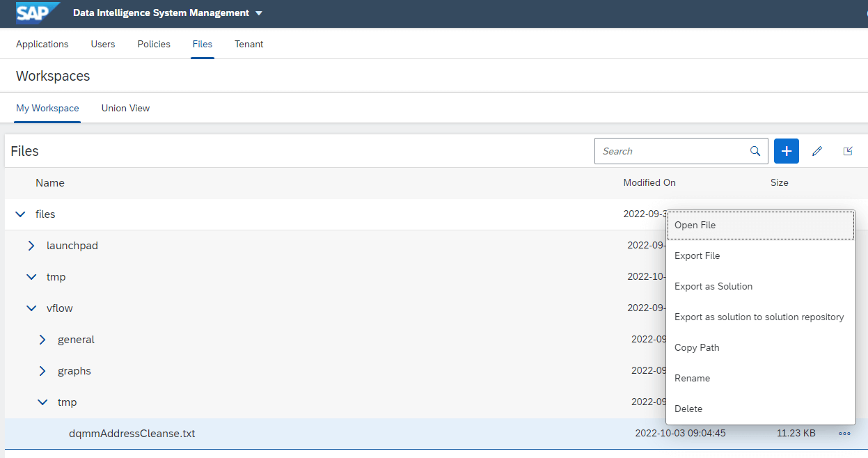Select the My Workspace tab
The image size is (868, 458).
point(47,108)
